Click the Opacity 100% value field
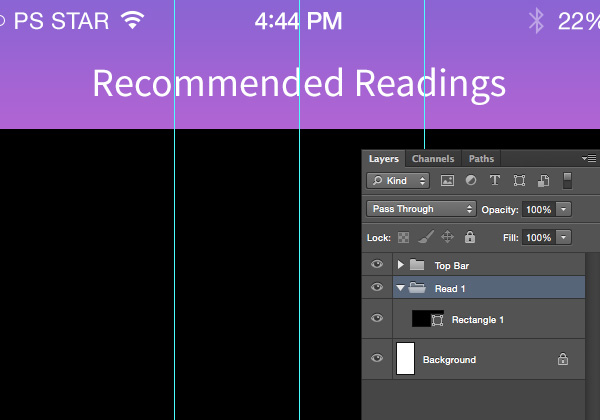600x420 pixels. click(x=539, y=209)
